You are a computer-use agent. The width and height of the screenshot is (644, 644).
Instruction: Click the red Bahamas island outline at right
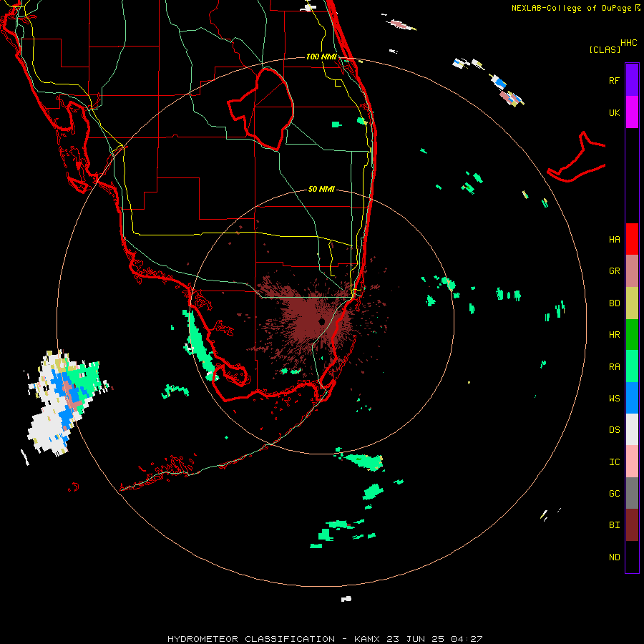click(577, 158)
